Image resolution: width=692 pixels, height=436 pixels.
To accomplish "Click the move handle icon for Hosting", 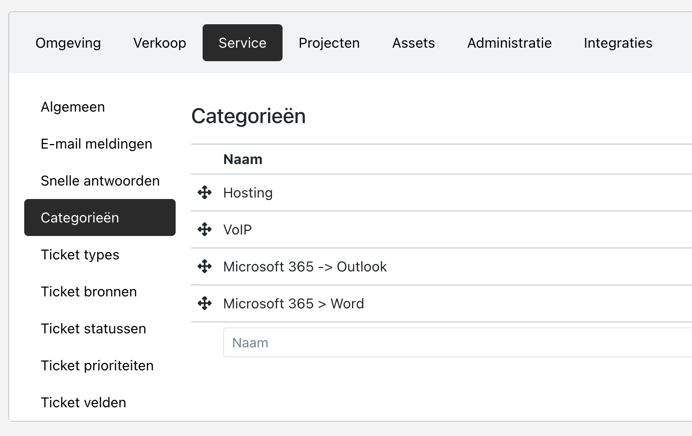I will click(x=204, y=192).
